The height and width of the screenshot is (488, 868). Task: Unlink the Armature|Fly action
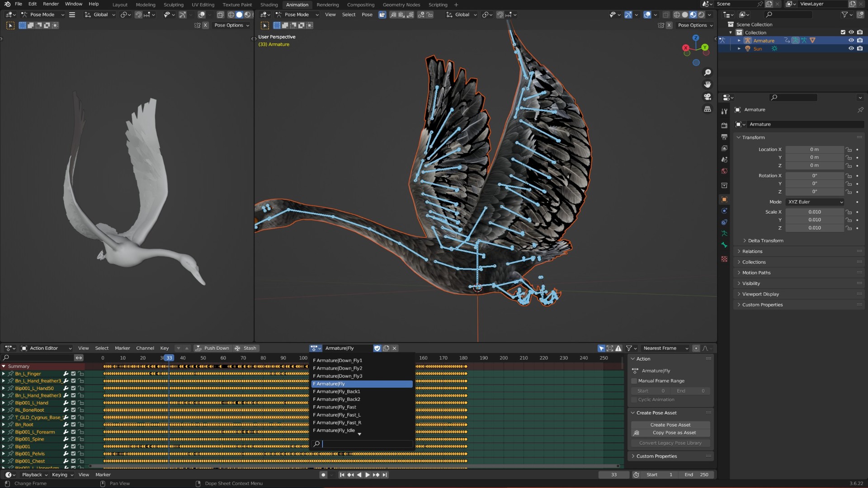pos(394,348)
